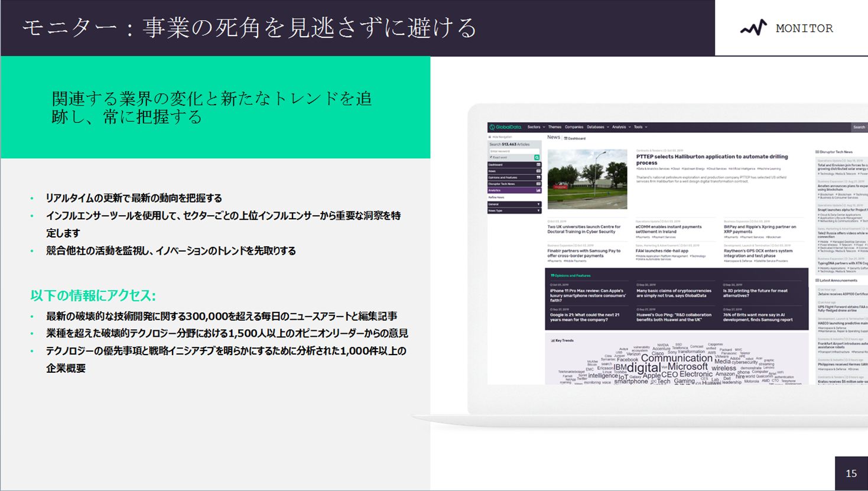Image resolution: width=868 pixels, height=491 pixels.
Task: Click the Enter keyword search field
Action: point(511,151)
